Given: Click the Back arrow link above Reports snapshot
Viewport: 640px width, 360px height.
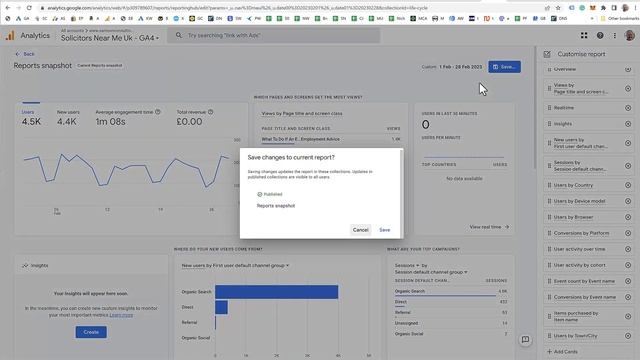Looking at the screenshot, I should click(25, 54).
